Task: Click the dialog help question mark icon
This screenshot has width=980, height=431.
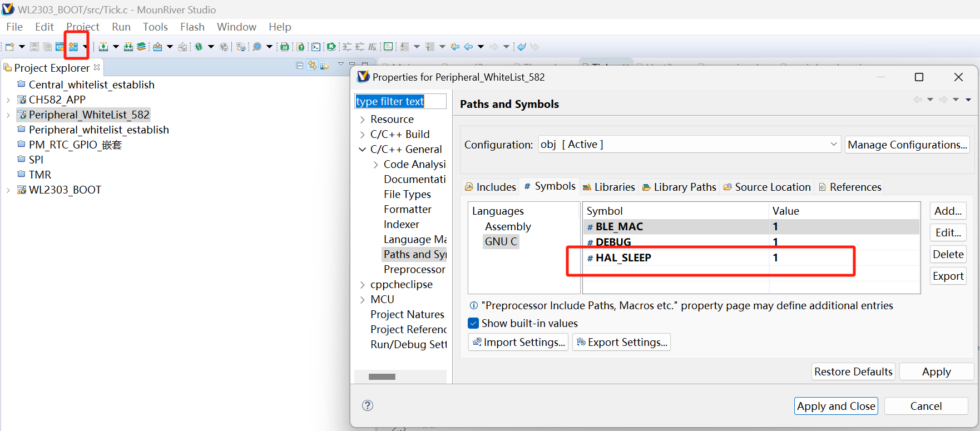Action: pyautogui.click(x=368, y=405)
